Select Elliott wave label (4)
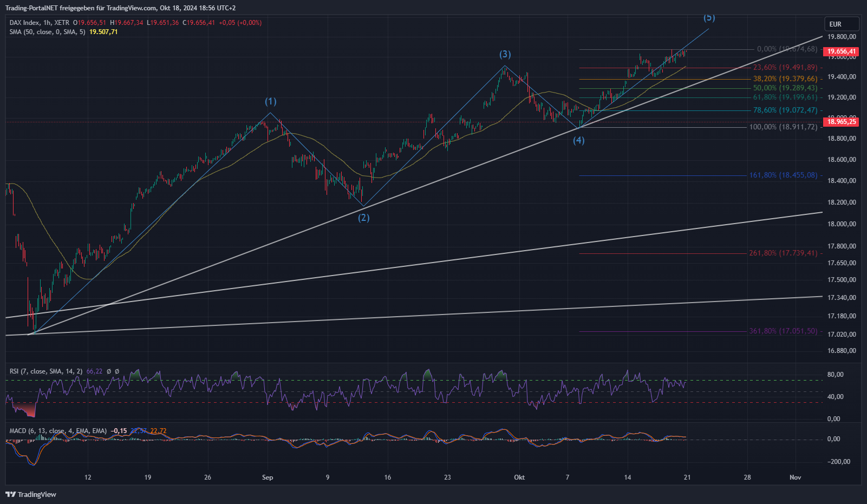867x504 pixels. 579,141
